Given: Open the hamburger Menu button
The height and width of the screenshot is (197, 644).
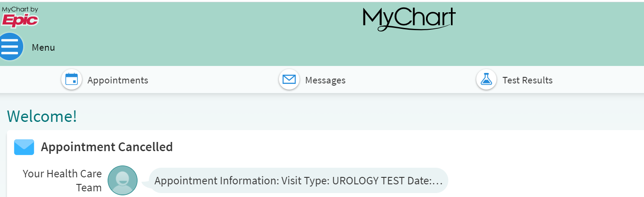Looking at the screenshot, I should 11,46.
